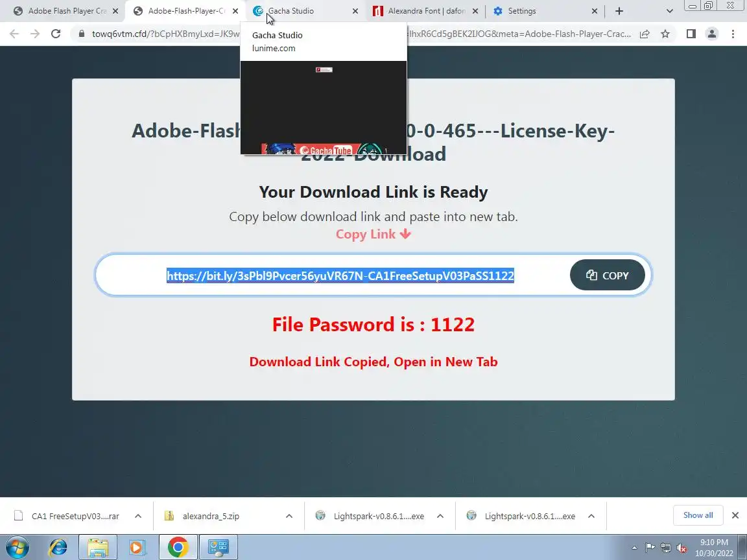Click the site lock icon
This screenshot has height=560, width=747.
(82, 34)
